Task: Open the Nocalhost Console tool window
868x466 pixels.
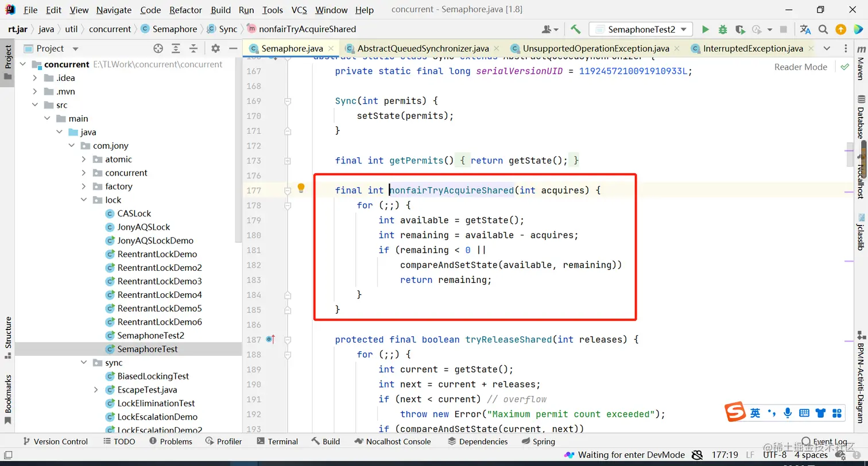Action: tap(393, 441)
